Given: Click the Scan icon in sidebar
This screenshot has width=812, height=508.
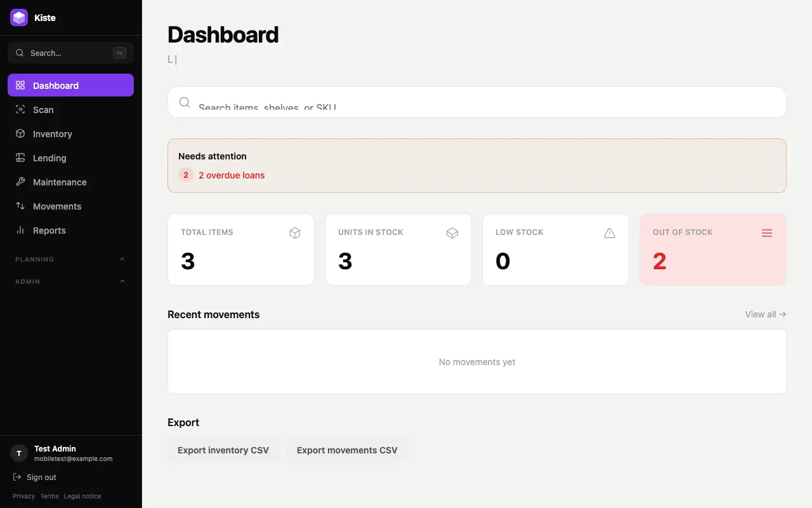Looking at the screenshot, I should (20, 109).
